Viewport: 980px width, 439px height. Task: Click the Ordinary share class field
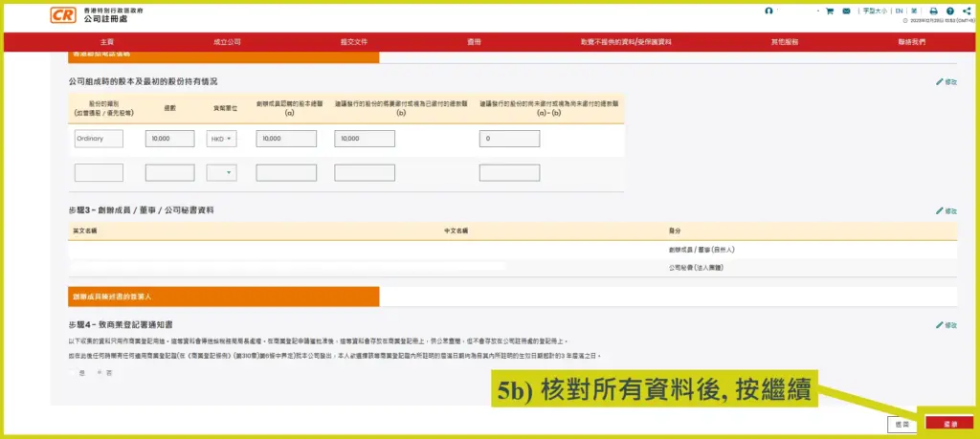(99, 139)
